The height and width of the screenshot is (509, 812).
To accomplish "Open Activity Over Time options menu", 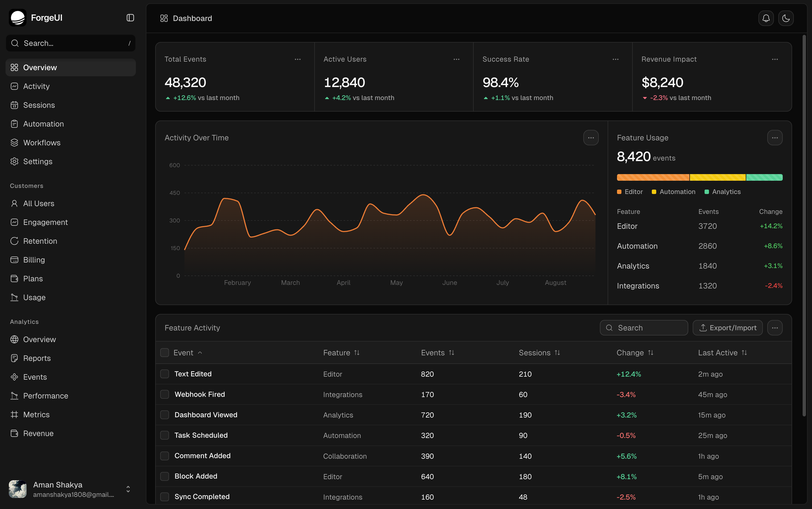I will (591, 138).
